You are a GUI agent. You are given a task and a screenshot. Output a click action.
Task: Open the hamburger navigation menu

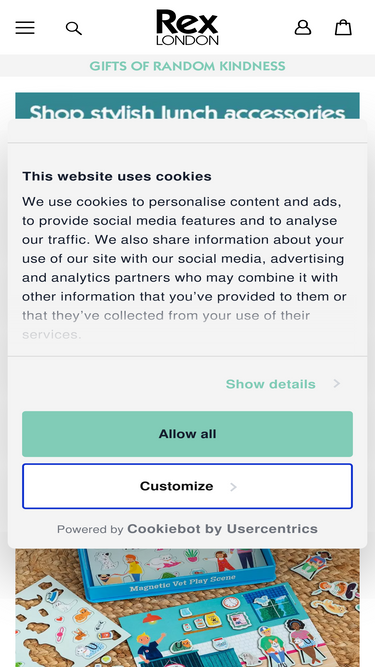[25, 28]
